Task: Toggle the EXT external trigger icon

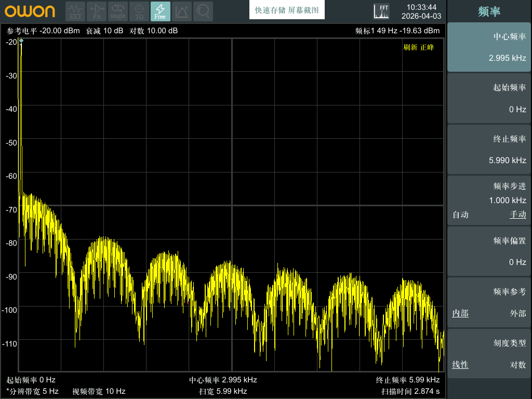Action: [75, 11]
